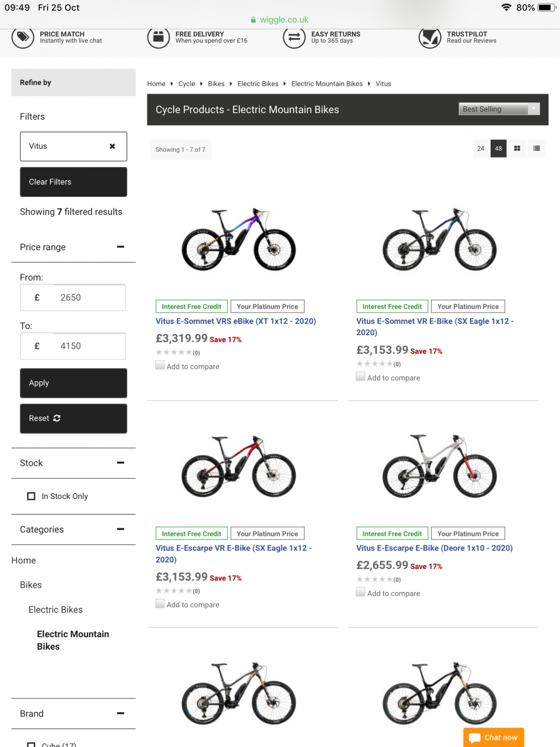The image size is (560, 747).
Task: Collapse the Brand filter section
Action: (x=120, y=713)
